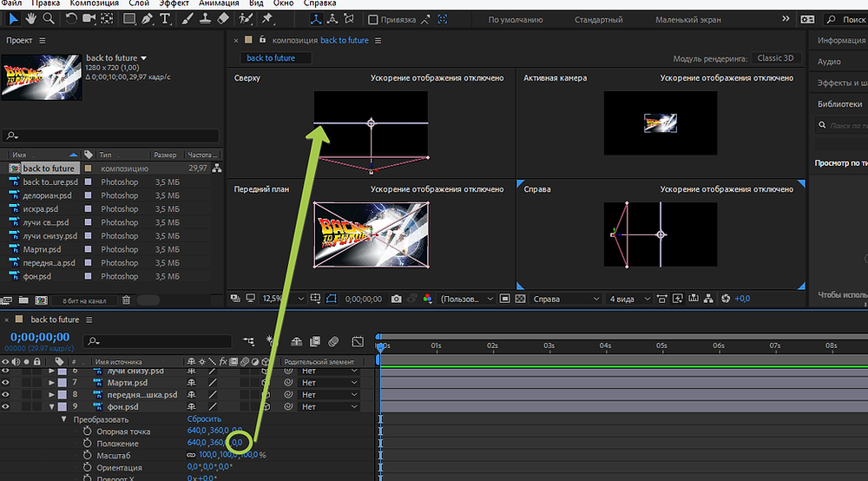Select the Rectangle shape tool

[129, 19]
